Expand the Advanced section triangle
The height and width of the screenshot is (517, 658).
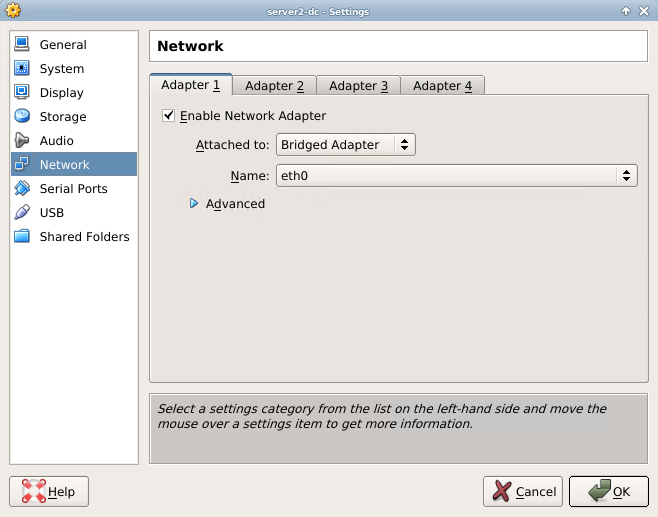coord(193,204)
